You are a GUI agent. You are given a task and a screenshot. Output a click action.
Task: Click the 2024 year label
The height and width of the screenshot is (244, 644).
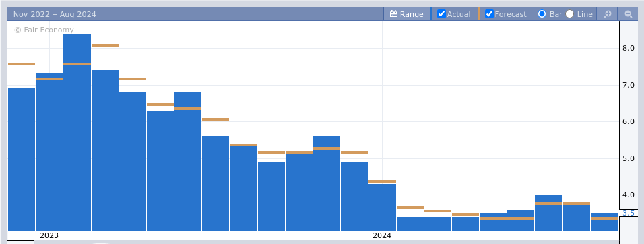pyautogui.click(x=382, y=235)
